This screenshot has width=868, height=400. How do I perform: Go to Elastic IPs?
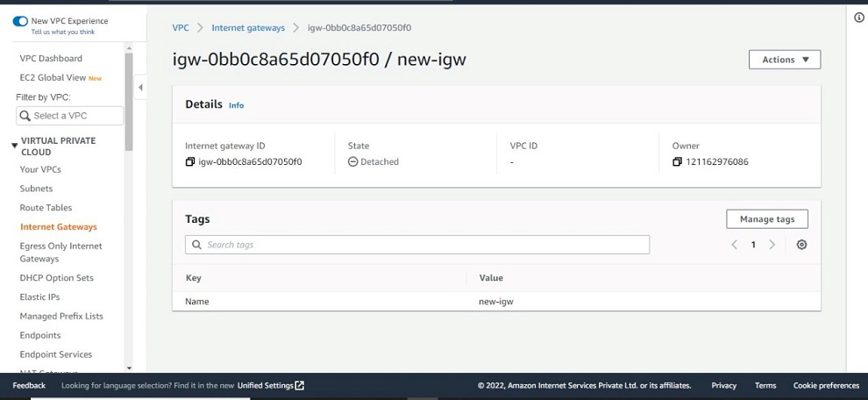coord(39,297)
